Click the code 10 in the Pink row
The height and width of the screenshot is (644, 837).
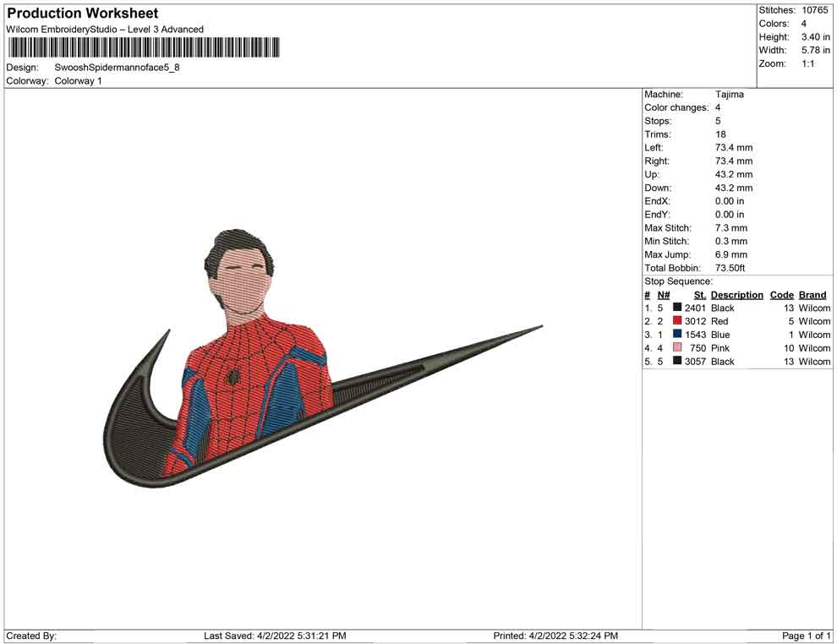pyautogui.click(x=789, y=348)
